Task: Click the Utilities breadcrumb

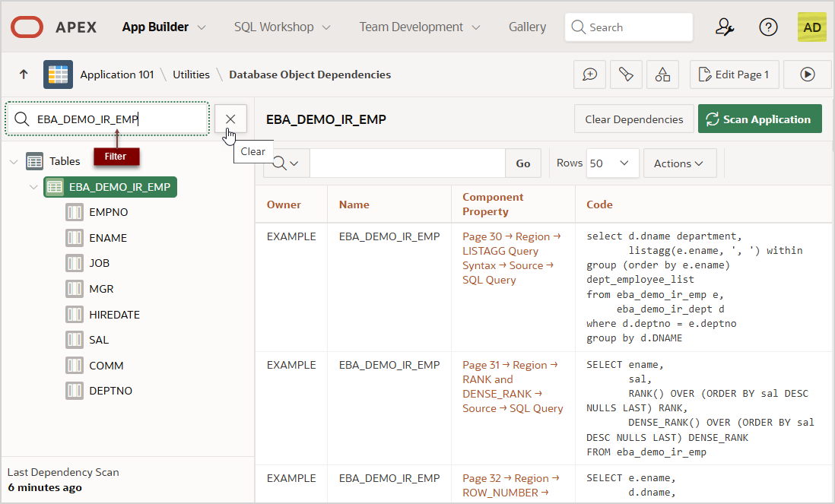Action: coord(191,74)
